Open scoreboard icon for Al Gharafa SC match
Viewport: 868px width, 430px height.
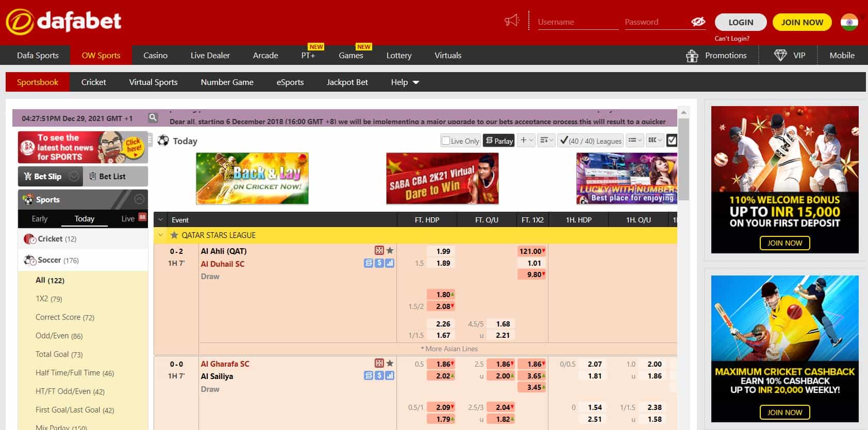[x=379, y=363]
